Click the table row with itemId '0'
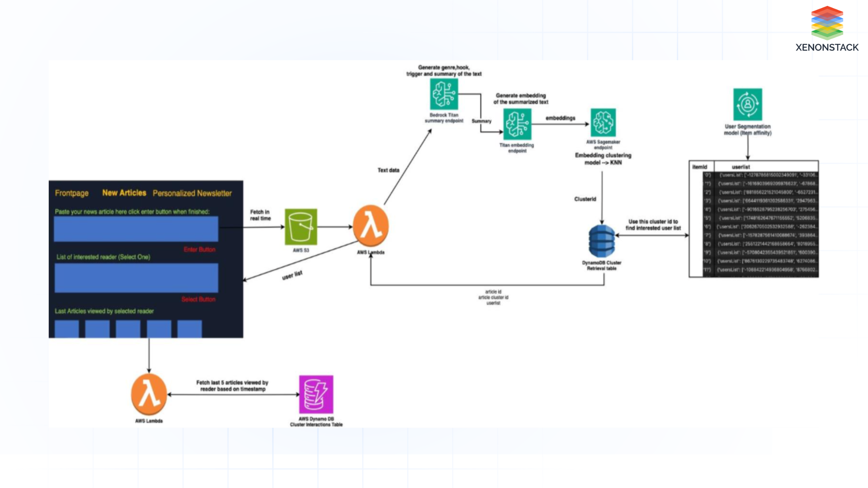 click(760, 175)
